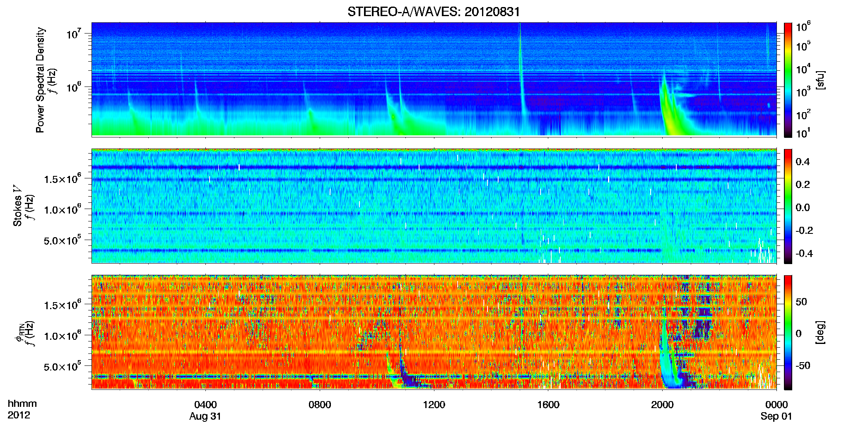Click the Sep 01 date label

(776, 416)
